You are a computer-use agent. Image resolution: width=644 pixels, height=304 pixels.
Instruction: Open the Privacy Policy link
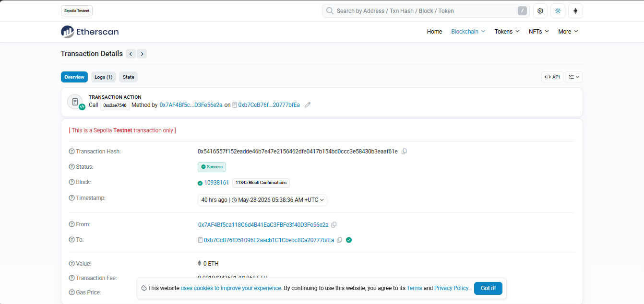click(x=451, y=288)
